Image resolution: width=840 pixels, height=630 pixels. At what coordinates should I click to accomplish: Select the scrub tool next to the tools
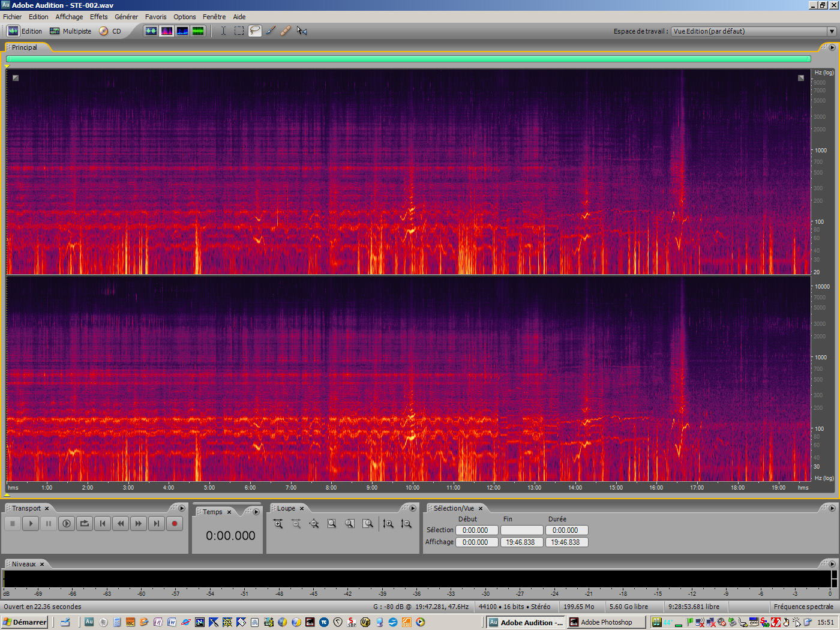pos(301,31)
